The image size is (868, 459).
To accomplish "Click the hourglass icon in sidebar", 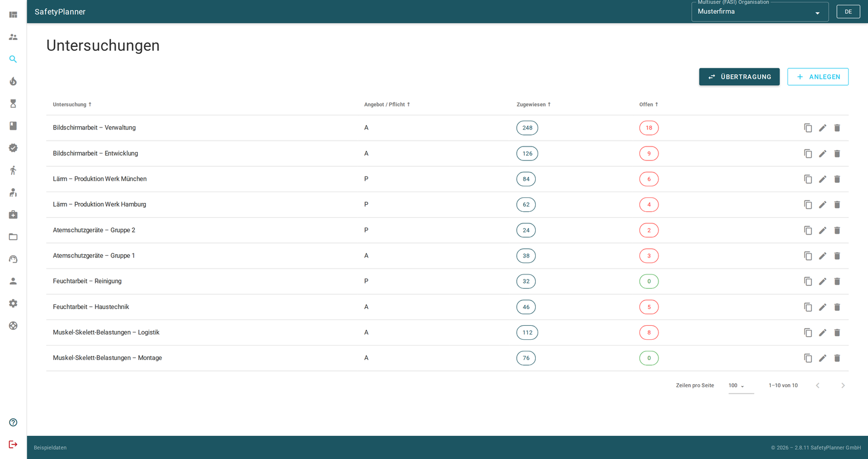I will [13, 104].
